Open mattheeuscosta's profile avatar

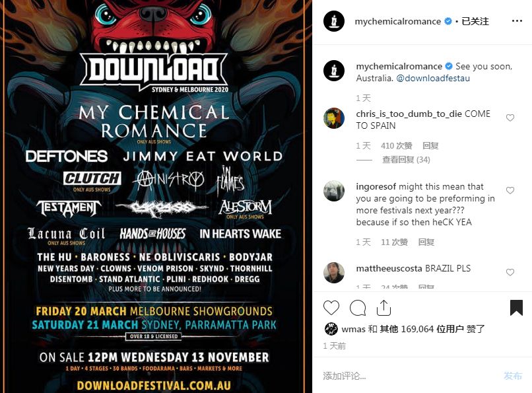point(334,273)
